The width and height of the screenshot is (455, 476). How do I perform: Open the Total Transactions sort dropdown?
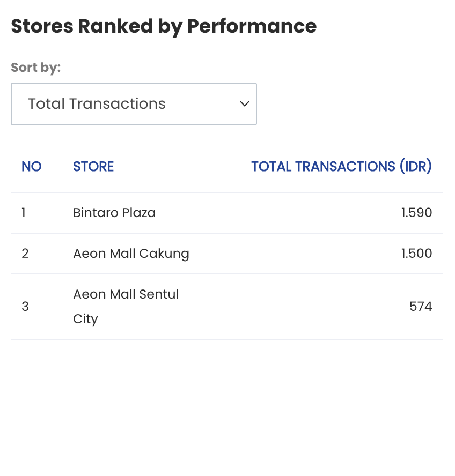(134, 104)
